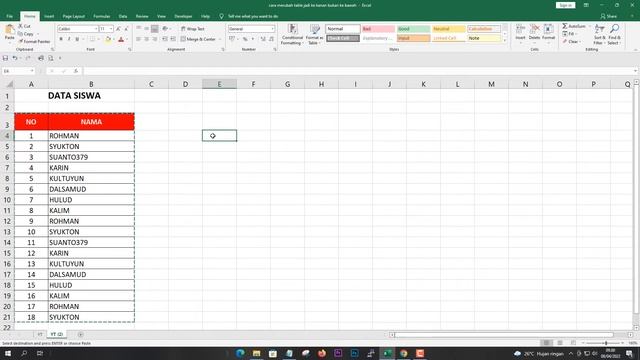Click the Cut command
Screen dimensions: 640x360
[x=25, y=26]
